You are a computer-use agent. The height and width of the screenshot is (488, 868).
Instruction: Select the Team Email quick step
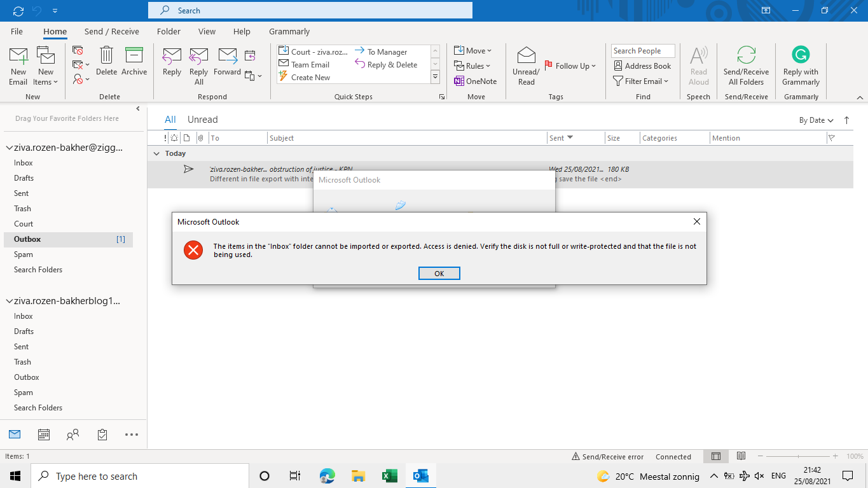point(305,64)
